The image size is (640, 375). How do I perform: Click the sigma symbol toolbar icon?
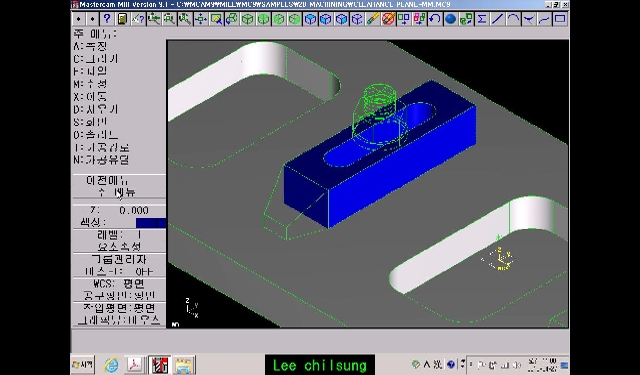[482, 19]
